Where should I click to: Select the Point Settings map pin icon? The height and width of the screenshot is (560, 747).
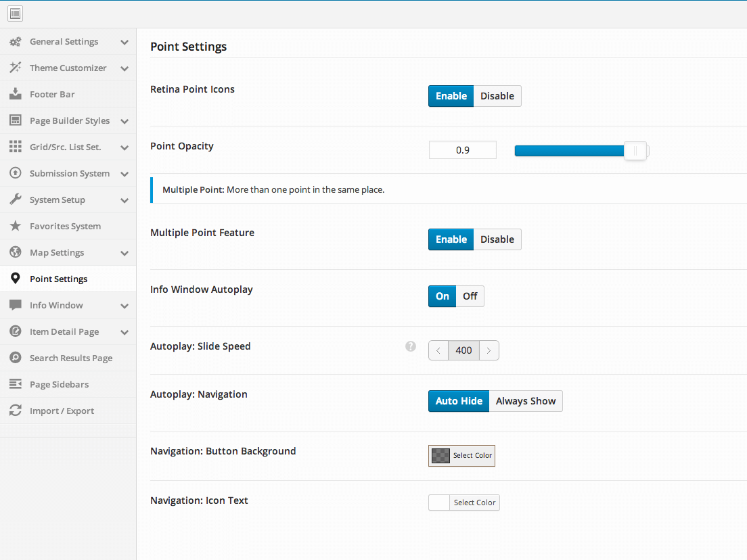point(14,279)
